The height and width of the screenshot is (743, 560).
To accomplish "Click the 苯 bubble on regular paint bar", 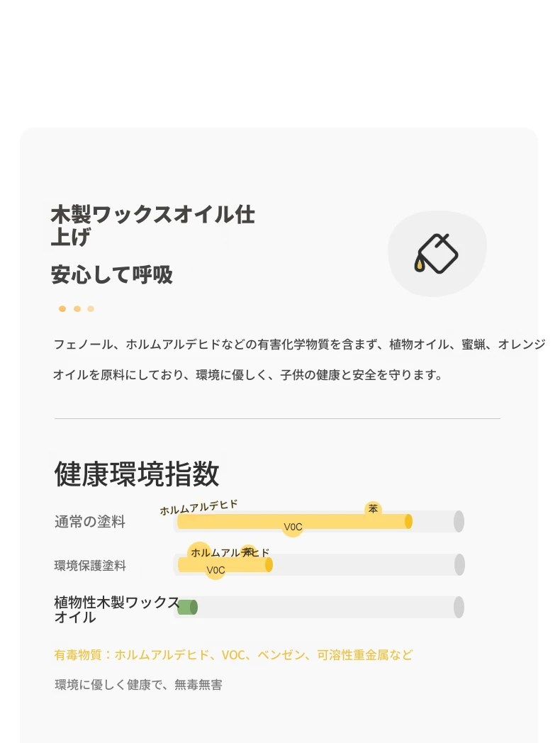I will (x=374, y=509).
